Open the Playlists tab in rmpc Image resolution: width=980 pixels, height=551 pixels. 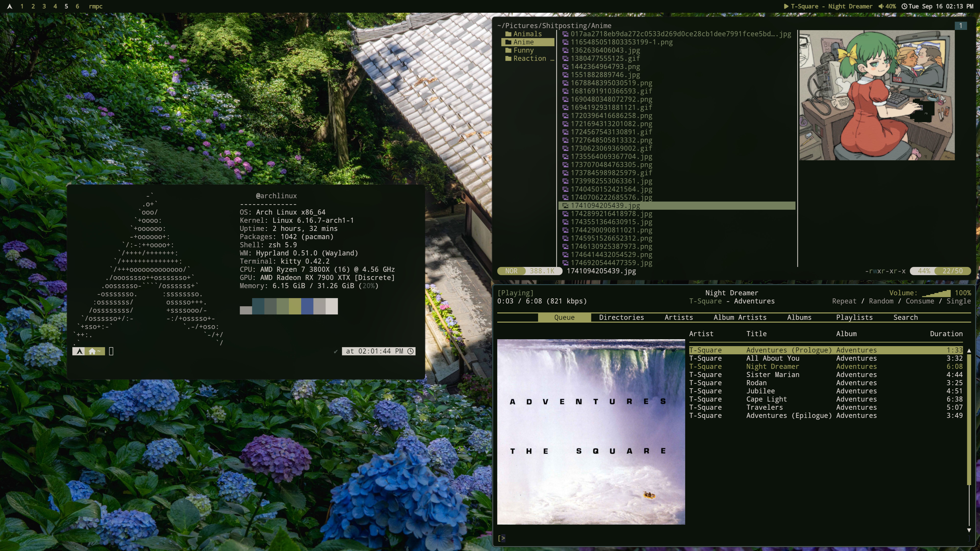pos(854,317)
